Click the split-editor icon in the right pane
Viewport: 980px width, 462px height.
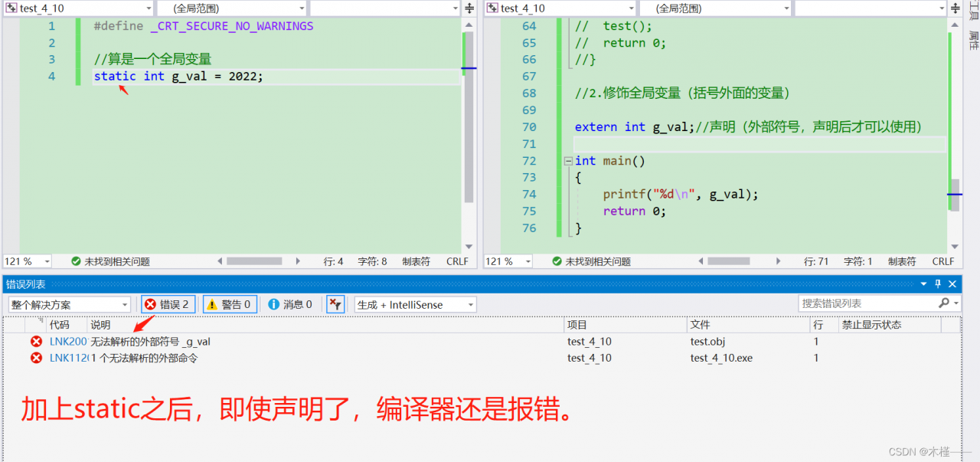[954, 8]
